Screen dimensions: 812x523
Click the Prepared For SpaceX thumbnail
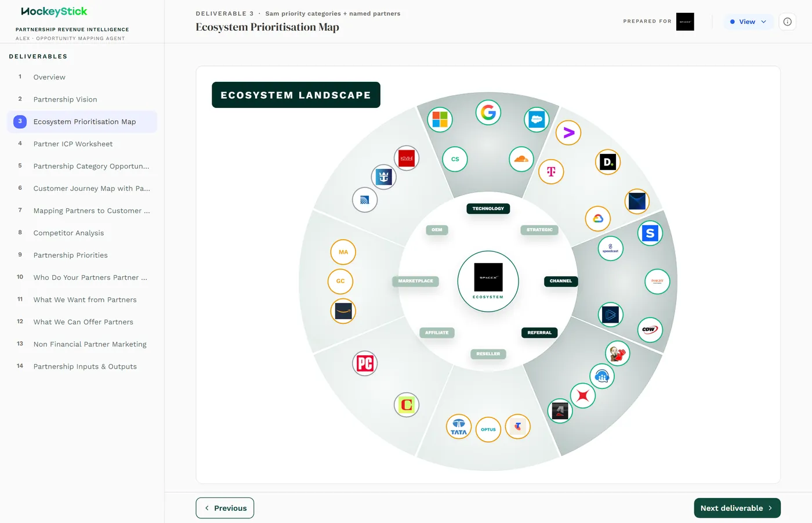(x=685, y=21)
